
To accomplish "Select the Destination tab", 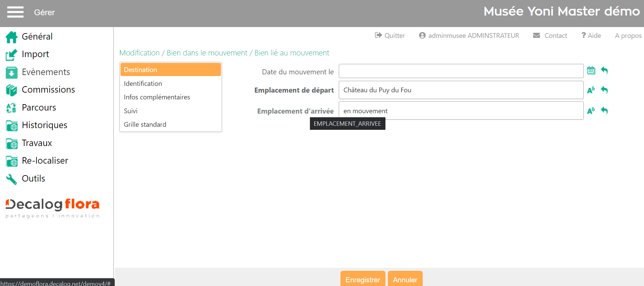I will (x=171, y=70).
